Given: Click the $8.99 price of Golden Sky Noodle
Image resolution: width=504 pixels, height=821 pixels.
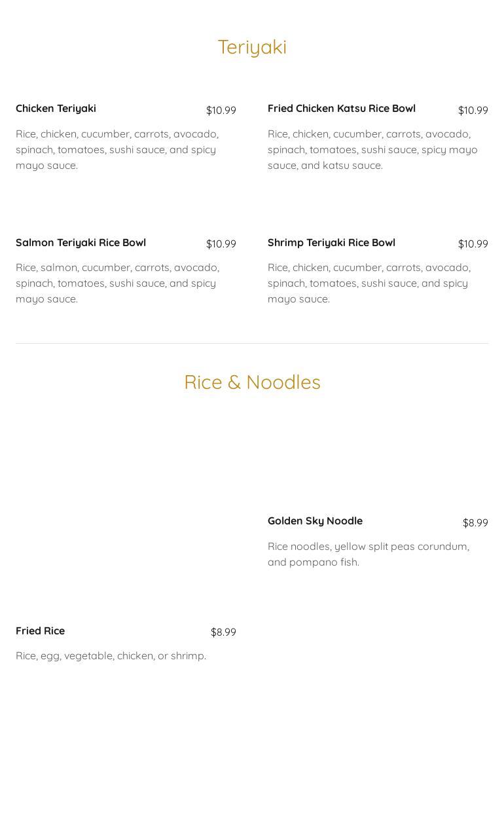Looking at the screenshot, I should (475, 522).
